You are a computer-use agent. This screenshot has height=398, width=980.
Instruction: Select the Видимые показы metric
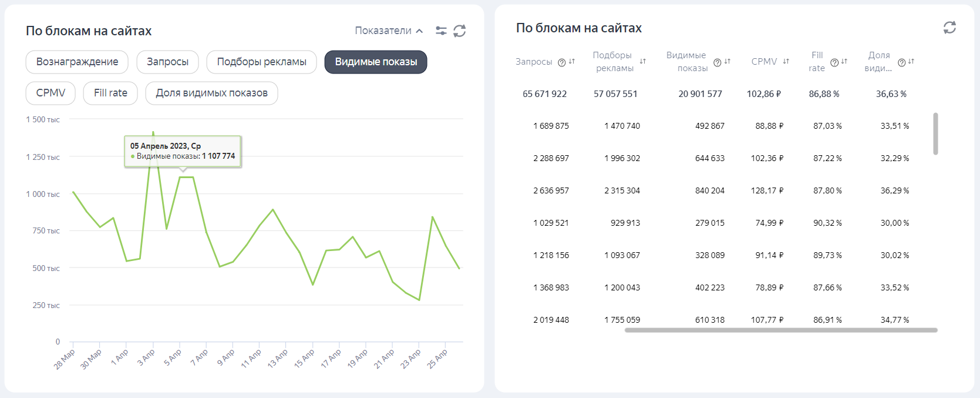(376, 62)
